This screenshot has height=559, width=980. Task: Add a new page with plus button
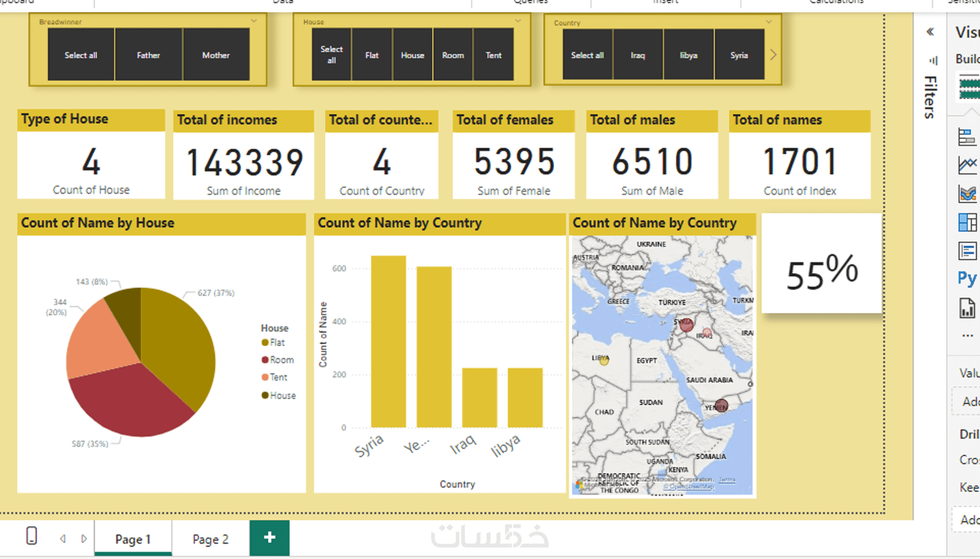[x=269, y=538]
